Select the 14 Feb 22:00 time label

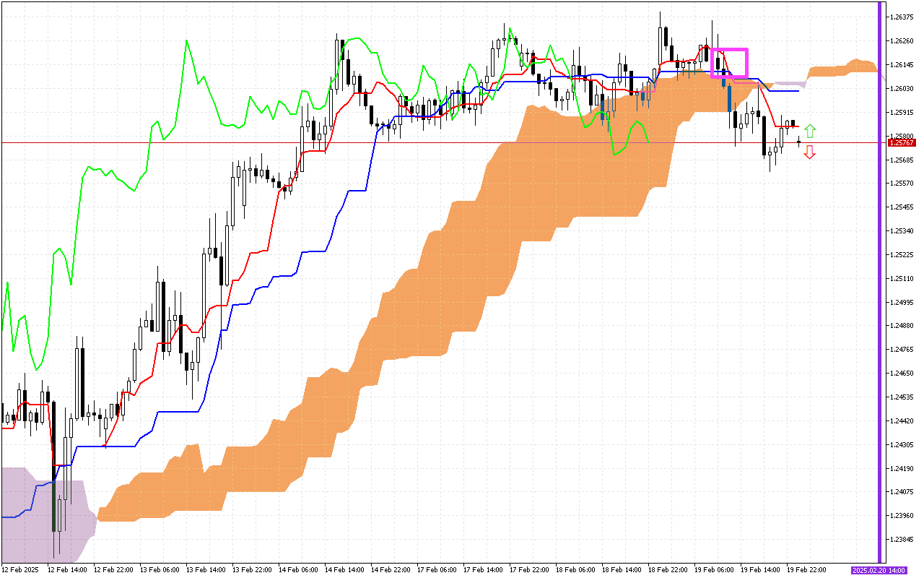pyautogui.click(x=391, y=570)
